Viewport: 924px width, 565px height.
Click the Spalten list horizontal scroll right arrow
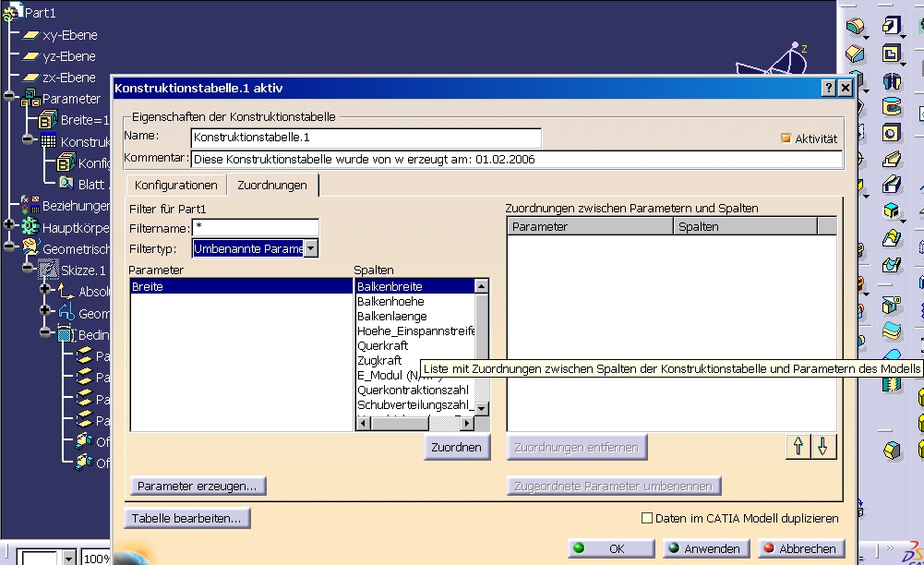tap(467, 423)
